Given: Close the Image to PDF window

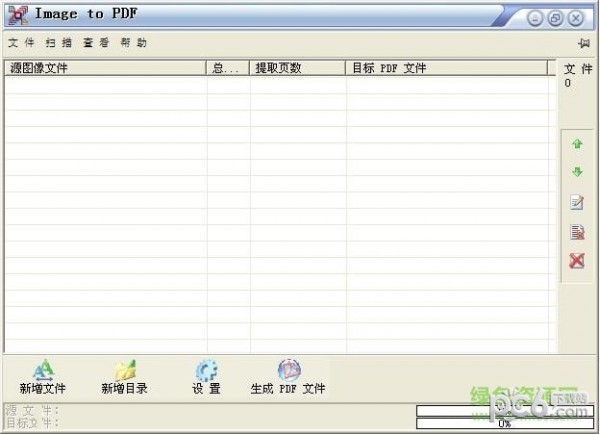Looking at the screenshot, I should pyautogui.click(x=576, y=18).
